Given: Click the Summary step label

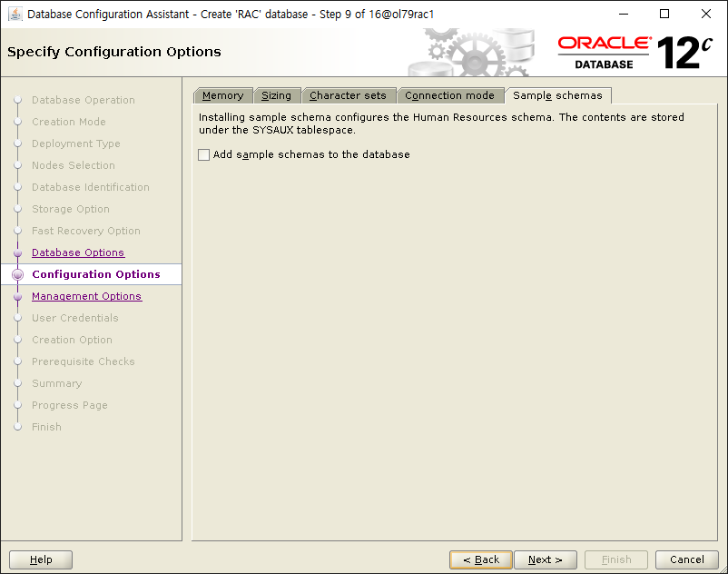Looking at the screenshot, I should pyautogui.click(x=56, y=383).
